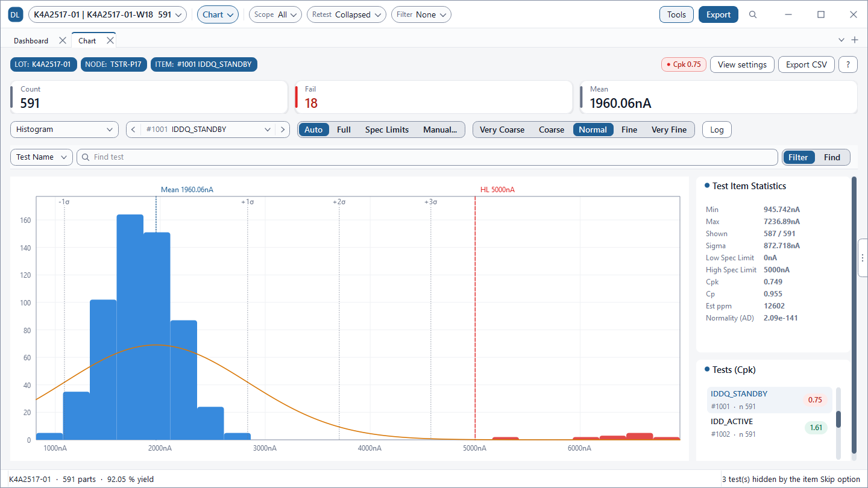Open the #1001 IDDQ_STANDBY test dropdown
Screen dimensions: 868x488
[208, 130]
